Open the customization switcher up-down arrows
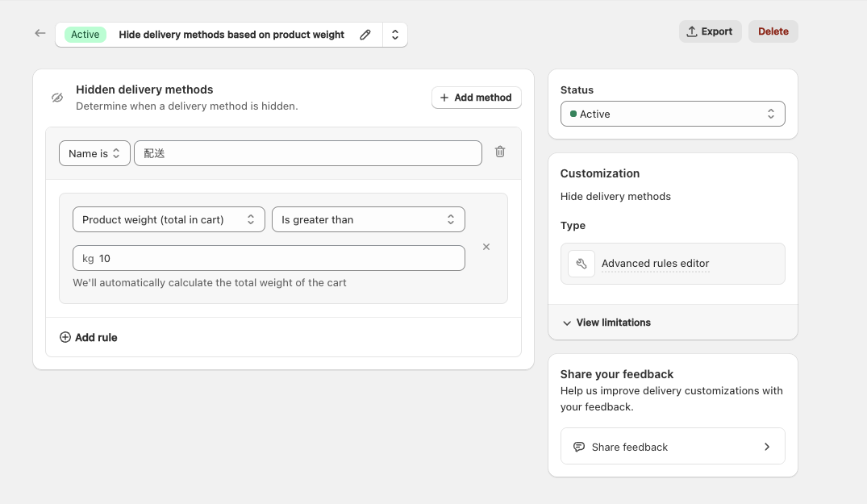The image size is (867, 504). 394,35
